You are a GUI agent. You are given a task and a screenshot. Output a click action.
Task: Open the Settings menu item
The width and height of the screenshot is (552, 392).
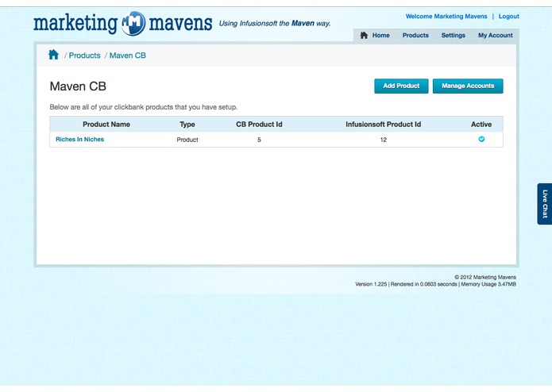453,35
